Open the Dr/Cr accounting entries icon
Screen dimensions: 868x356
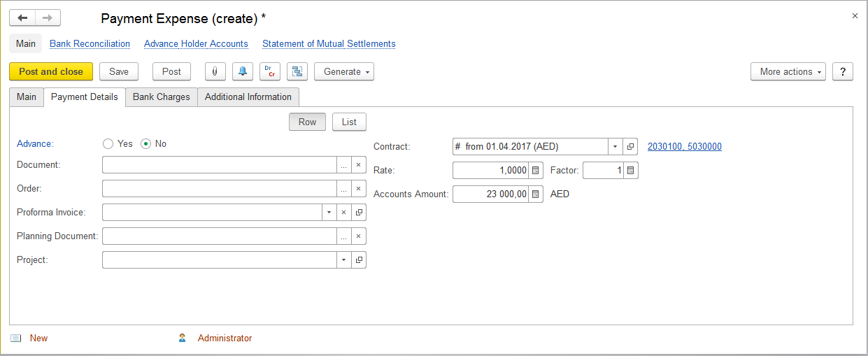pyautogui.click(x=270, y=71)
